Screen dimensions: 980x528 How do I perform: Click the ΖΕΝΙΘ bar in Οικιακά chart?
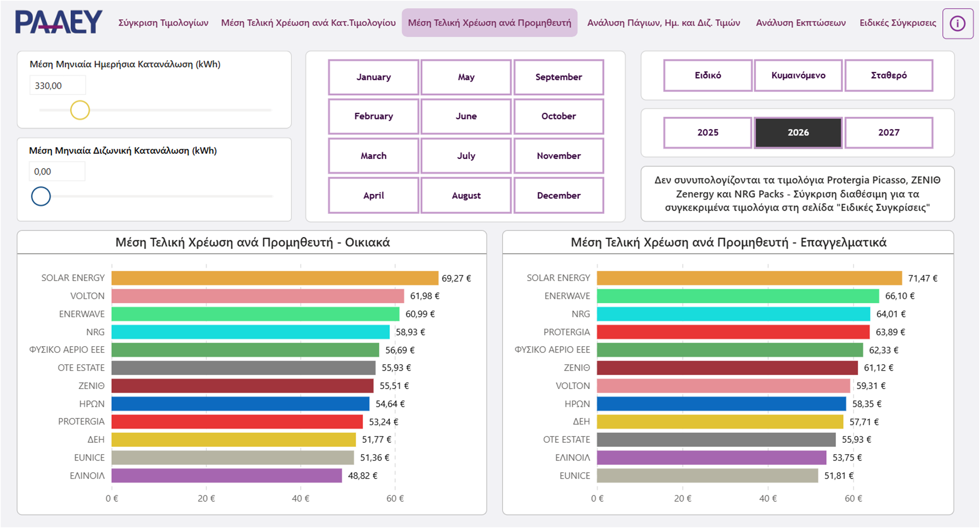coord(242,386)
